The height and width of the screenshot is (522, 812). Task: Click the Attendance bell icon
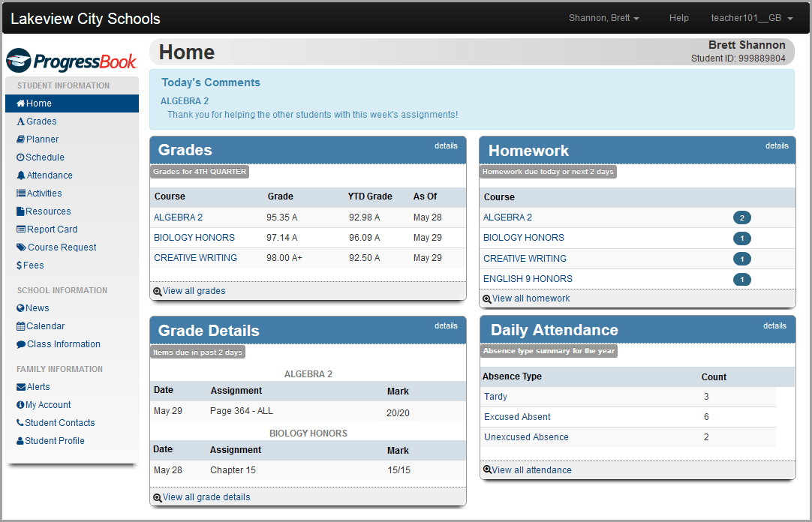coord(21,175)
